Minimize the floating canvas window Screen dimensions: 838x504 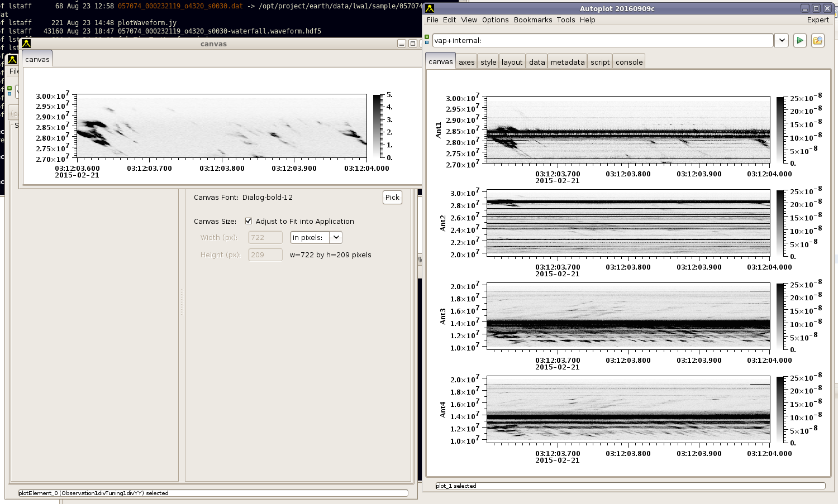pos(402,44)
